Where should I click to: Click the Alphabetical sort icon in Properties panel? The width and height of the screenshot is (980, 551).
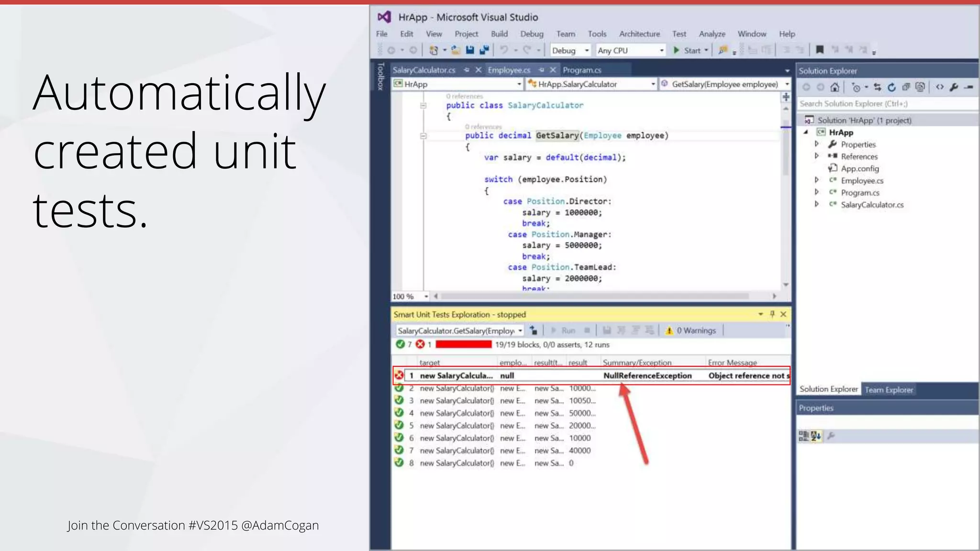tap(816, 436)
